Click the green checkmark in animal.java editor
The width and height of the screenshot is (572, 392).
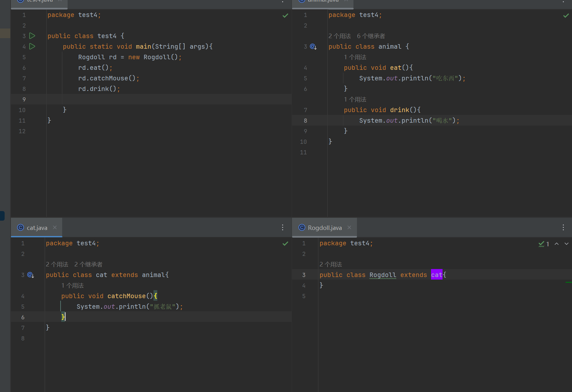(x=566, y=15)
